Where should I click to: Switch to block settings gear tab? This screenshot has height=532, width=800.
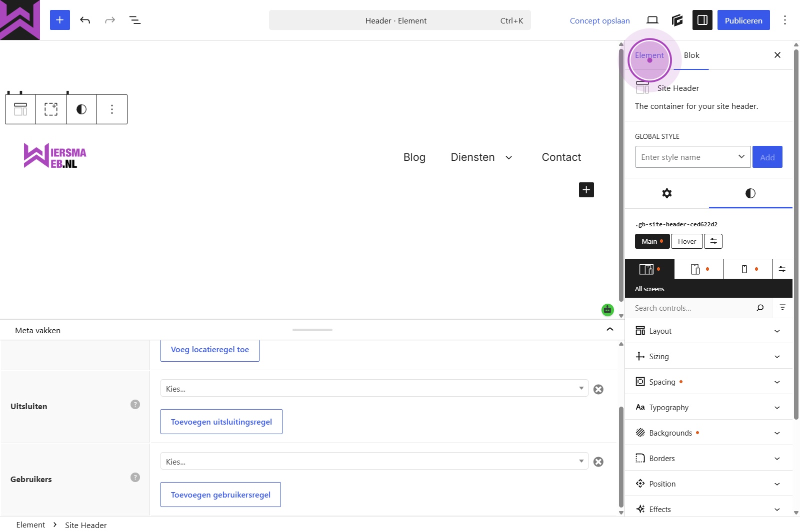tap(667, 193)
